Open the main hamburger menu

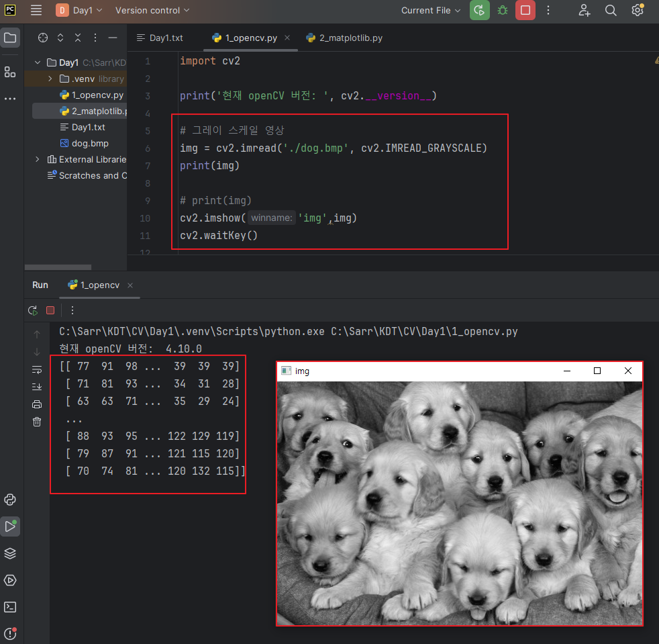[x=36, y=10]
